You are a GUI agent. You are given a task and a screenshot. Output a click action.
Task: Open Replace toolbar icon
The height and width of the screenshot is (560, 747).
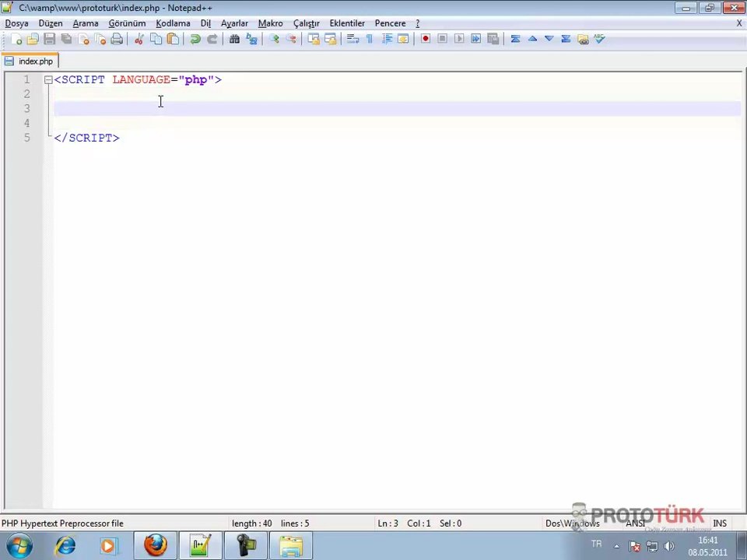pyautogui.click(x=251, y=39)
